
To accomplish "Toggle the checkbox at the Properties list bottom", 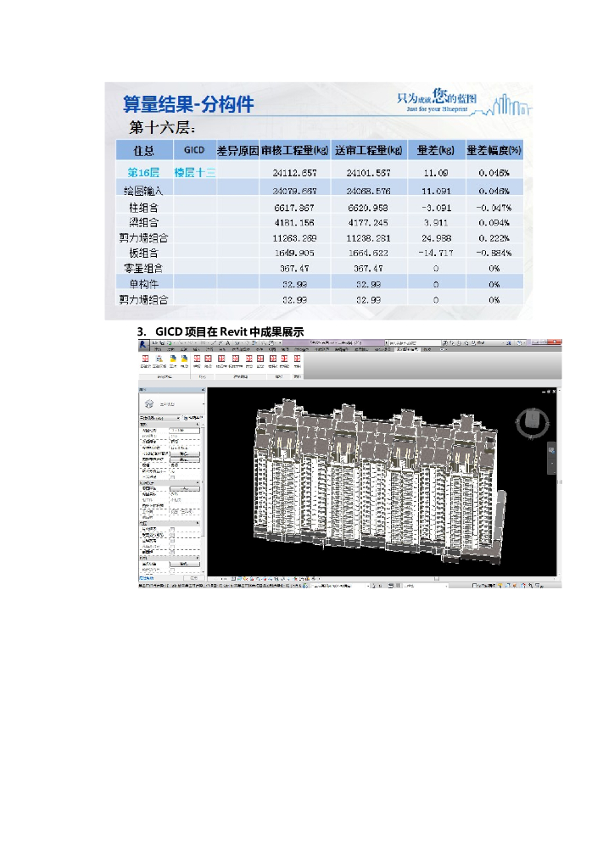I will pyautogui.click(x=173, y=570).
